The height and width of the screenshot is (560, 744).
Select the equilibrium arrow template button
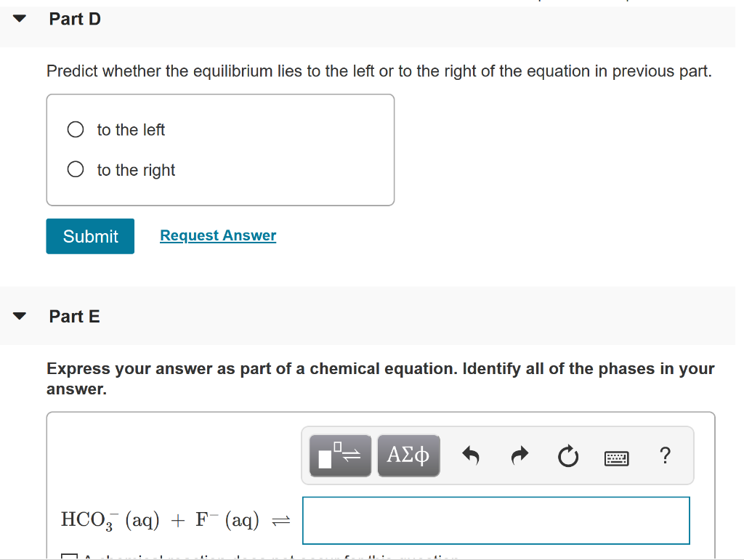(x=339, y=455)
